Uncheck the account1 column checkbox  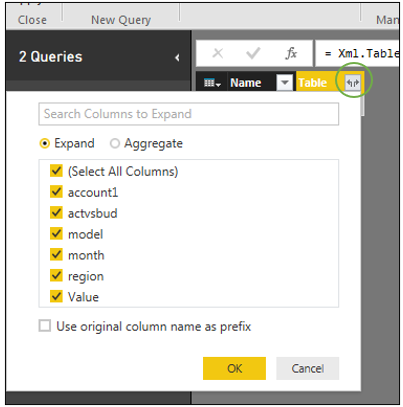pos(56,192)
